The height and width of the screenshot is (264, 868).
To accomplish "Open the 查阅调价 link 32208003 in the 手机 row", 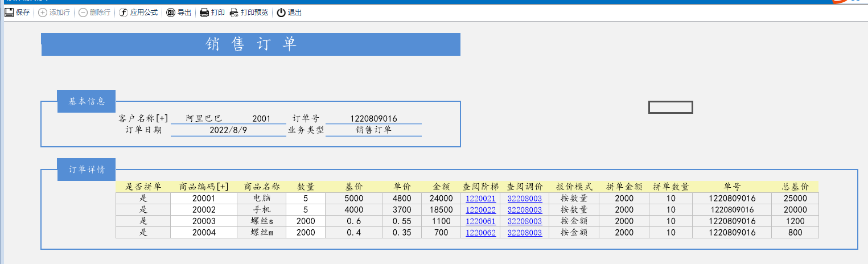I will pos(524,210).
